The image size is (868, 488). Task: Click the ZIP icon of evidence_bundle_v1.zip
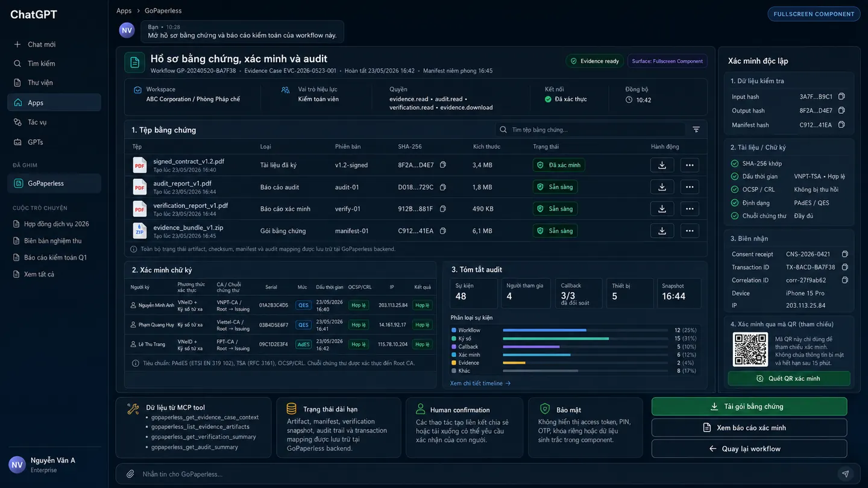(x=140, y=231)
